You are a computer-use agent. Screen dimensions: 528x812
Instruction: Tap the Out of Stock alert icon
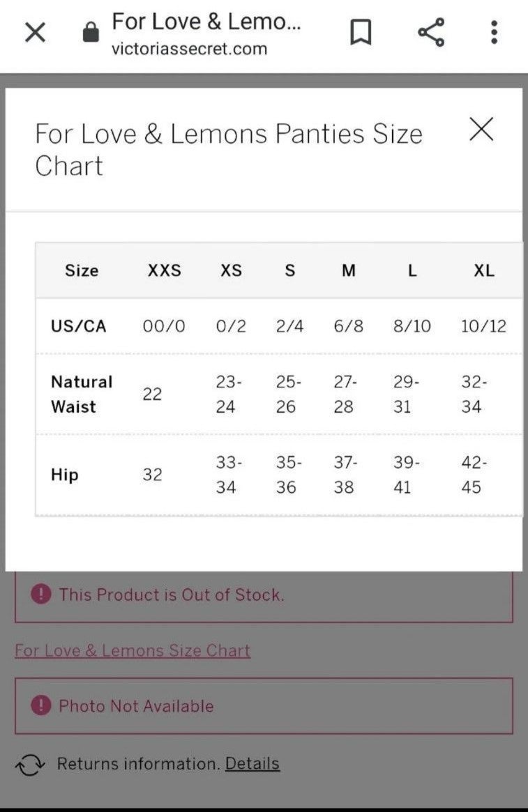pos(41,593)
